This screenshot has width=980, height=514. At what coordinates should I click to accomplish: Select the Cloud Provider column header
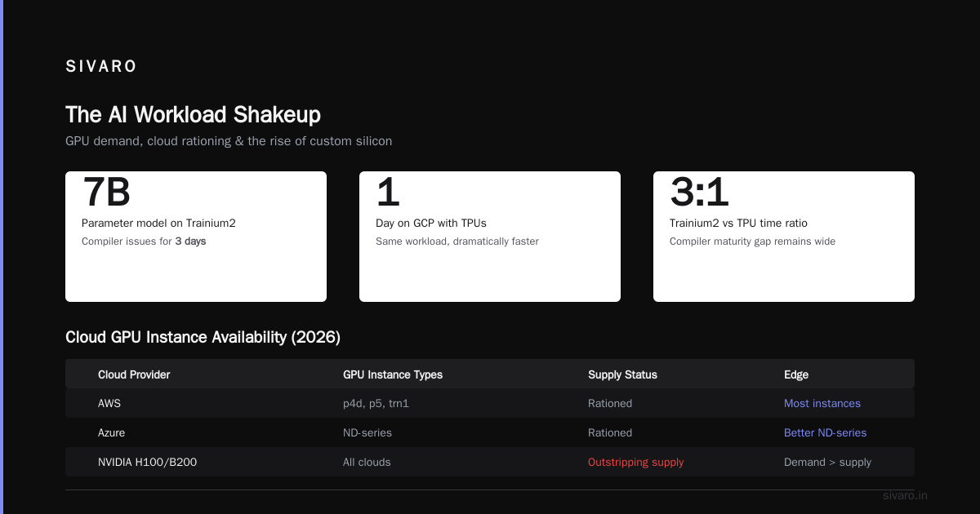click(x=134, y=374)
